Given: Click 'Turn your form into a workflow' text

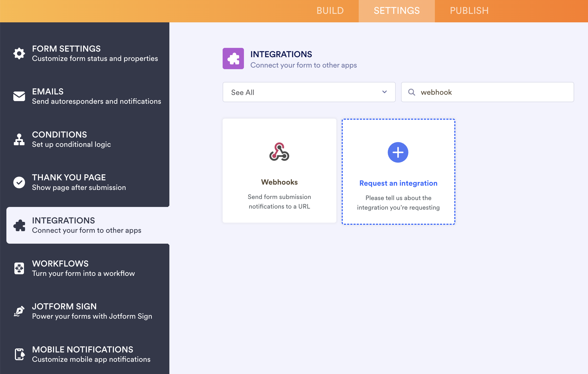Looking at the screenshot, I should coord(83,273).
